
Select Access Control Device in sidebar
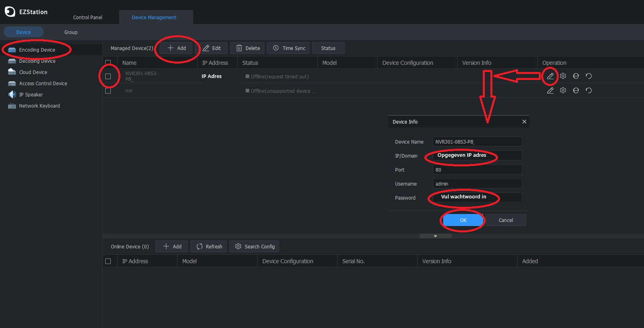pos(43,84)
